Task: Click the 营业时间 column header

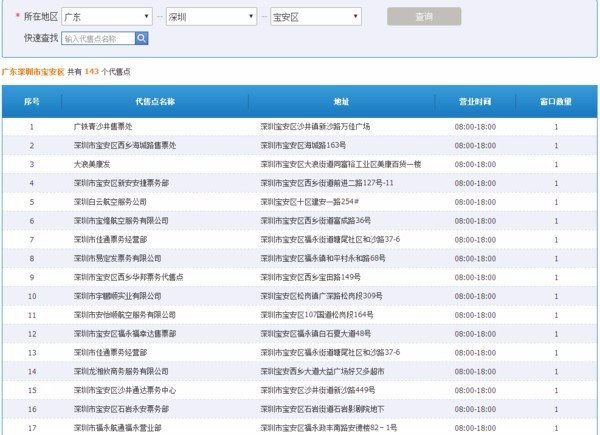Action: [x=475, y=101]
